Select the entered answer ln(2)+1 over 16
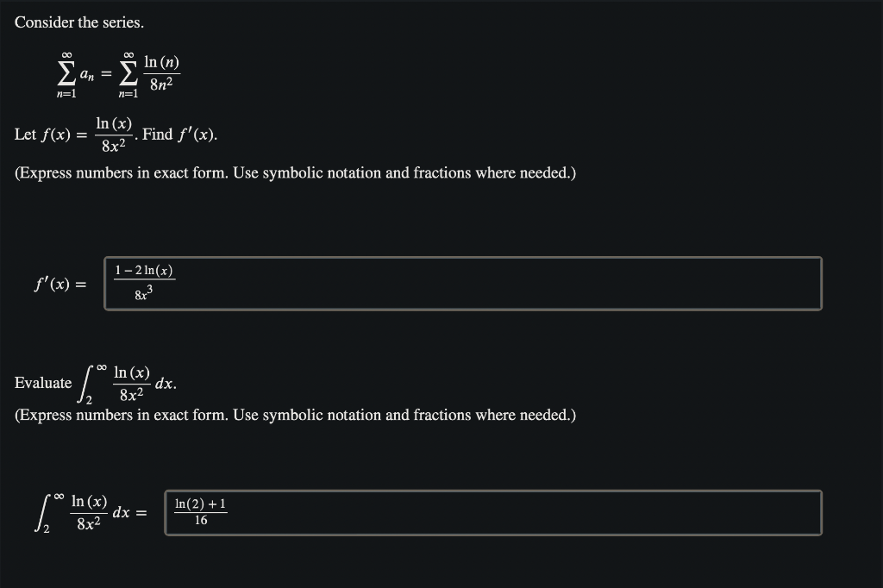The image size is (883, 588). pyautogui.click(x=199, y=510)
